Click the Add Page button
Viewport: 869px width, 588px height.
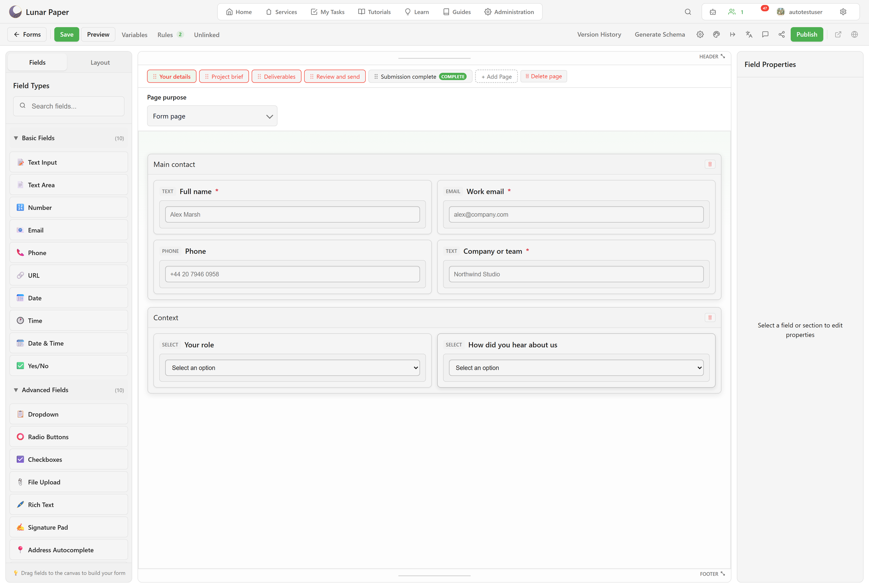[496, 77]
